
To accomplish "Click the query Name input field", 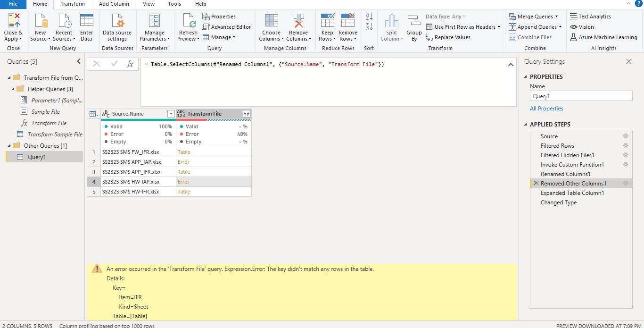I will (581, 96).
